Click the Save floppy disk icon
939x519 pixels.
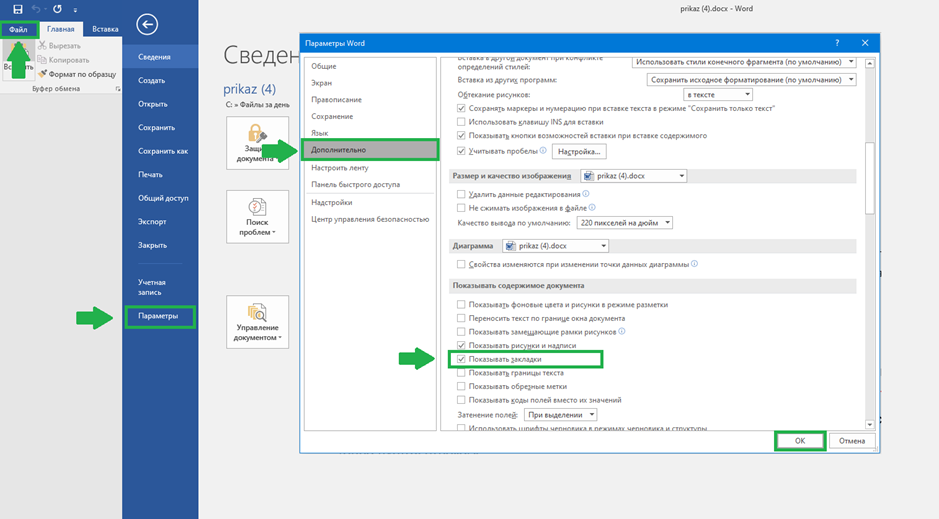[18, 9]
